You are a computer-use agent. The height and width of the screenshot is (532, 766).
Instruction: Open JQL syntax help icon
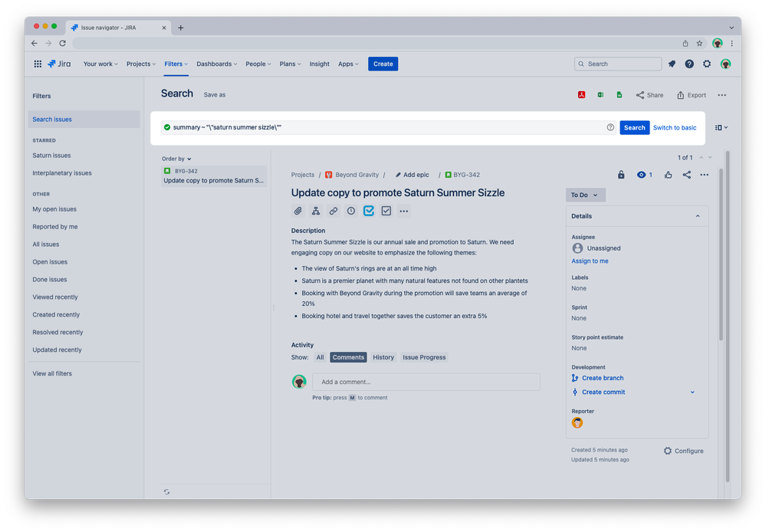point(610,127)
